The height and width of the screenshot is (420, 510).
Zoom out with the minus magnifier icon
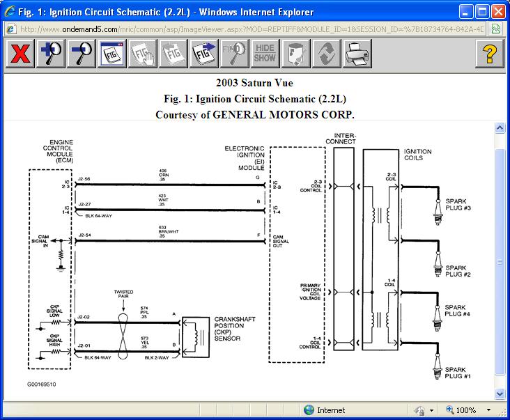pyautogui.click(x=82, y=54)
